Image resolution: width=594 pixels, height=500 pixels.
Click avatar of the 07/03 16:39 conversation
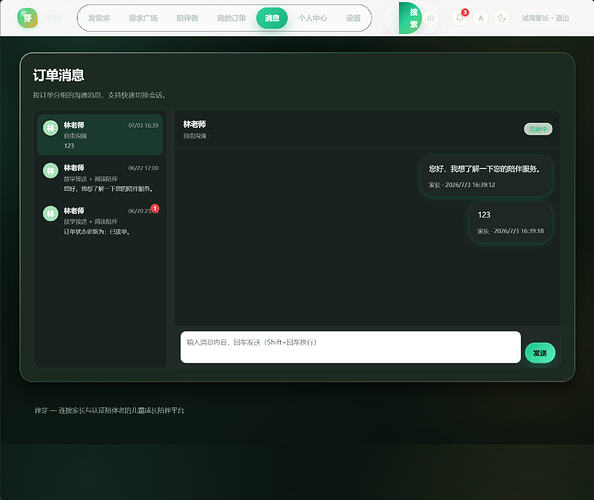(50, 128)
